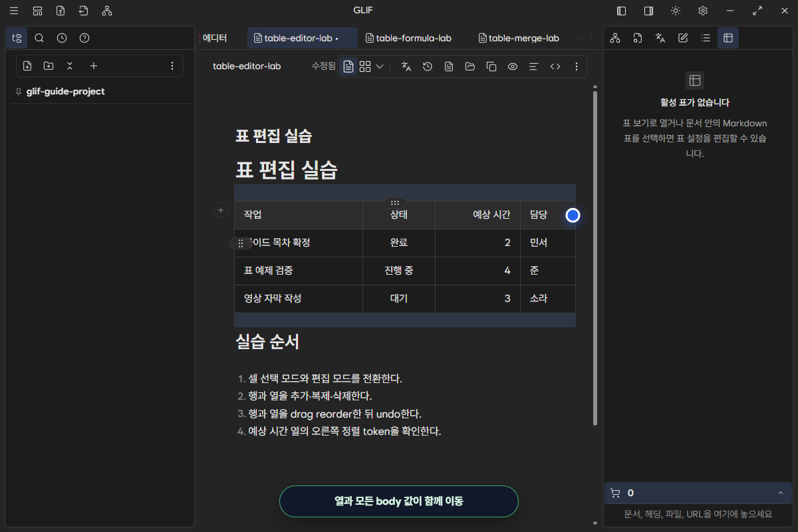Image resolution: width=798 pixels, height=532 pixels.
Task: Open the outline list panel in right sidebar
Action: coord(706,38)
